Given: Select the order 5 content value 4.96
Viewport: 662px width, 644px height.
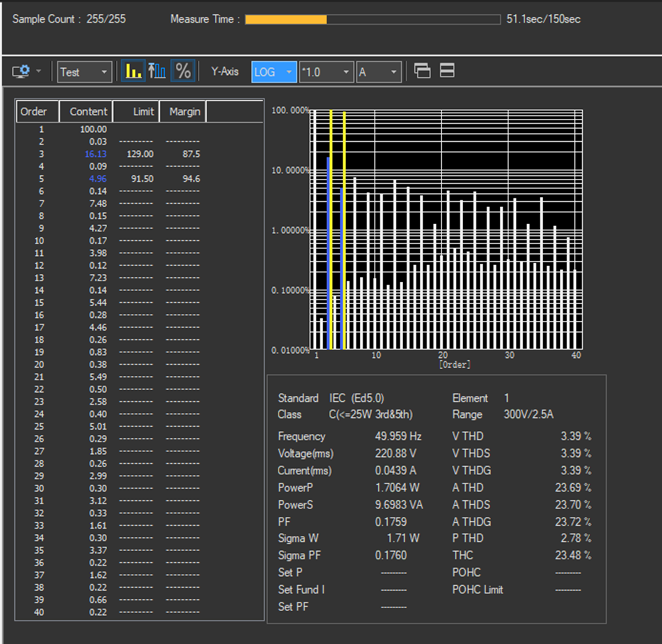Looking at the screenshot, I should (97, 179).
